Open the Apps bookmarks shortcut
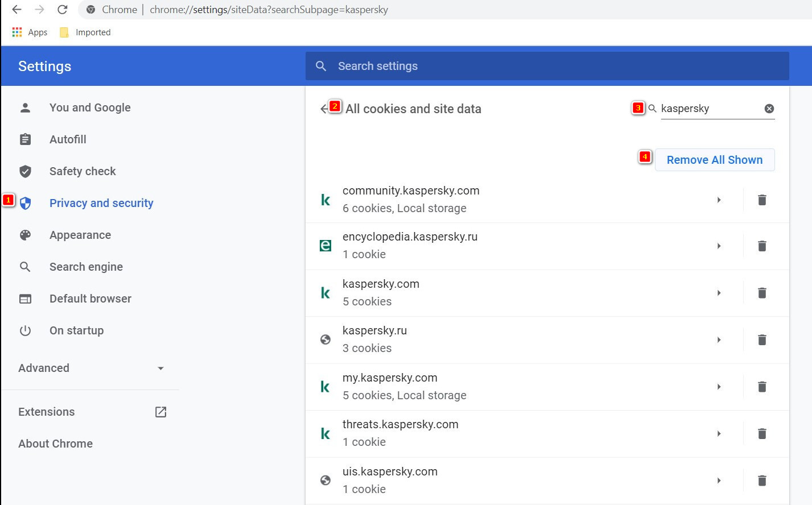The image size is (812, 505). click(30, 32)
